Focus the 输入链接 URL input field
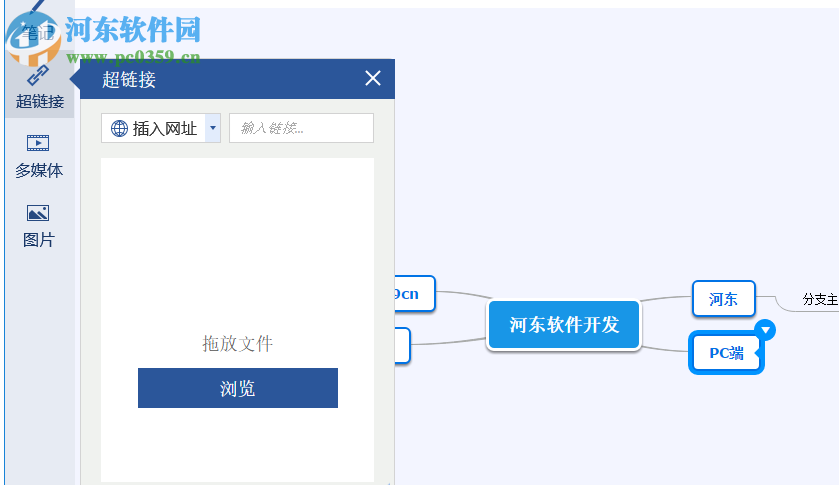The height and width of the screenshot is (485, 839). (x=301, y=128)
